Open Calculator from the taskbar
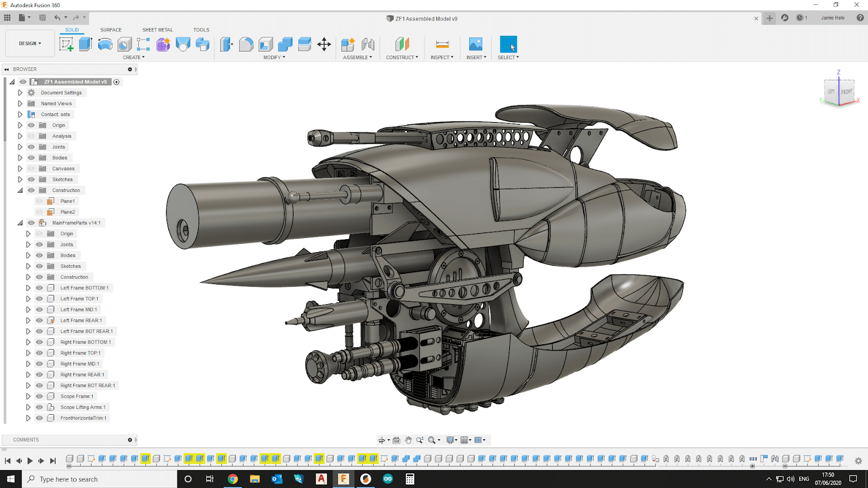 (x=410, y=479)
